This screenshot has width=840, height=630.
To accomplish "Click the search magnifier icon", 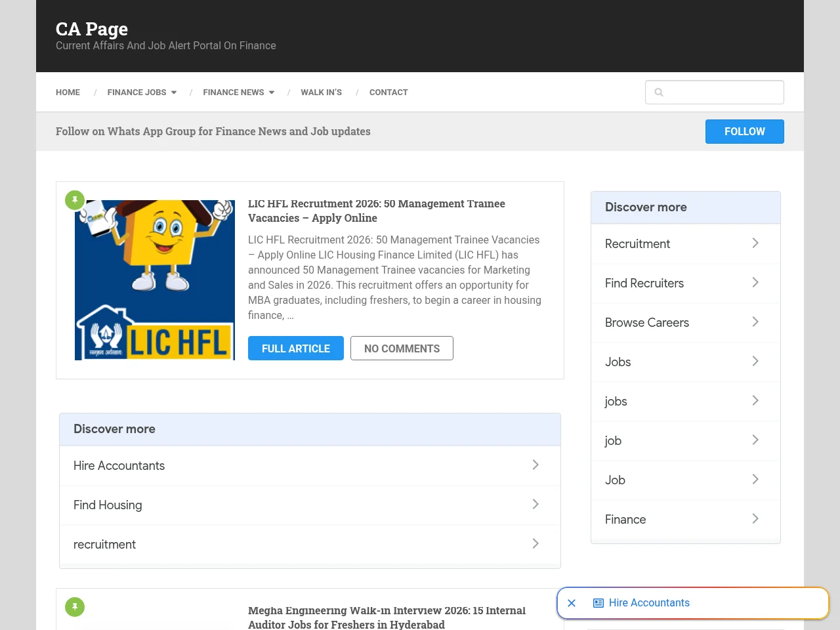I will click(659, 93).
